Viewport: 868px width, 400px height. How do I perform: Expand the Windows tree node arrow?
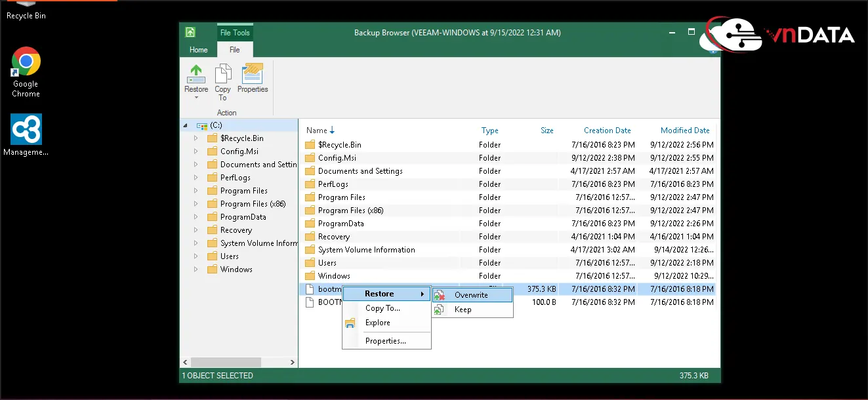196,270
